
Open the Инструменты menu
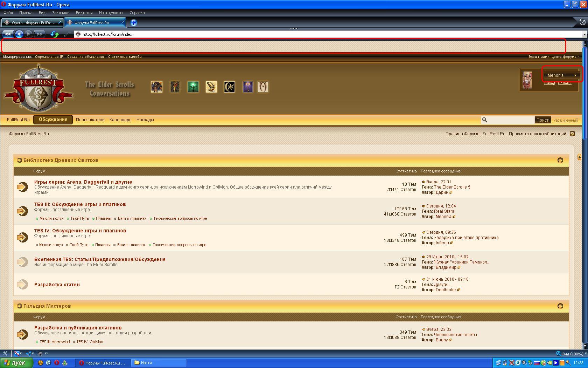point(111,13)
